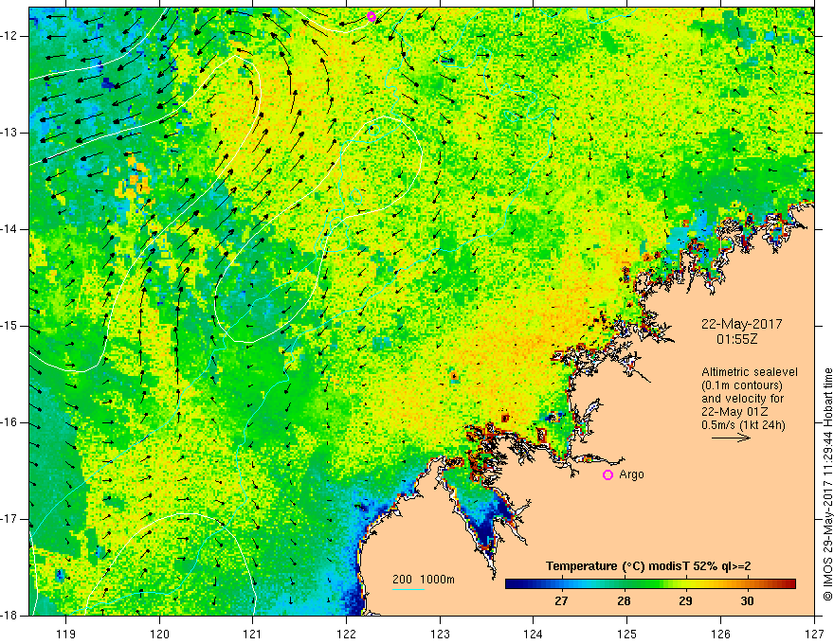
Task: Click longitude label 125
Action: click(627, 634)
